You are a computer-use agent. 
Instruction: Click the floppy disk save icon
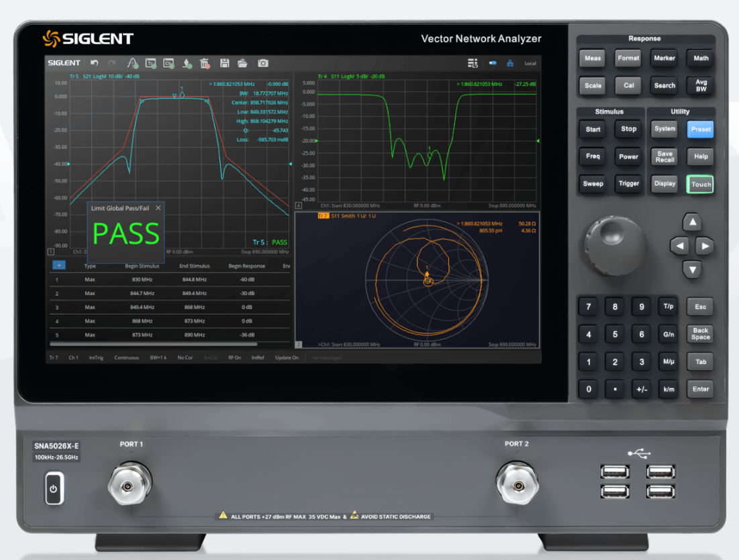click(225, 63)
